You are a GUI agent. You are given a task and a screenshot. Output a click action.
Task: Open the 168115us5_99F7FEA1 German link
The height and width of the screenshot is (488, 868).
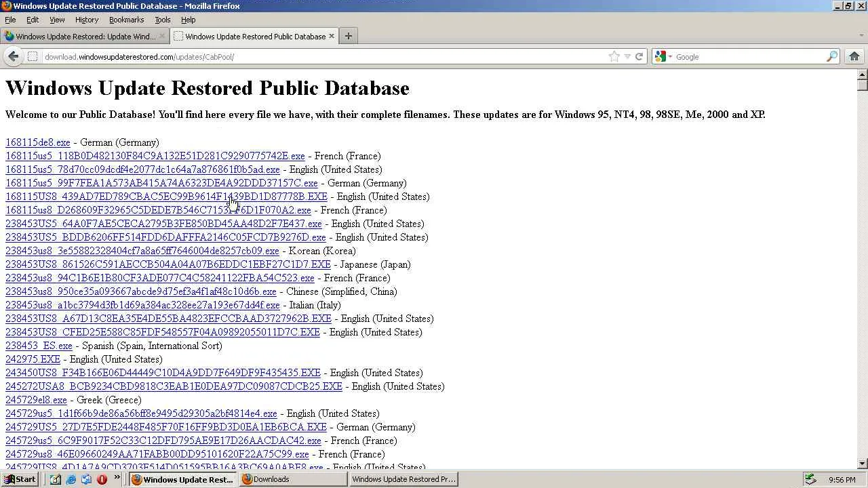(x=161, y=183)
